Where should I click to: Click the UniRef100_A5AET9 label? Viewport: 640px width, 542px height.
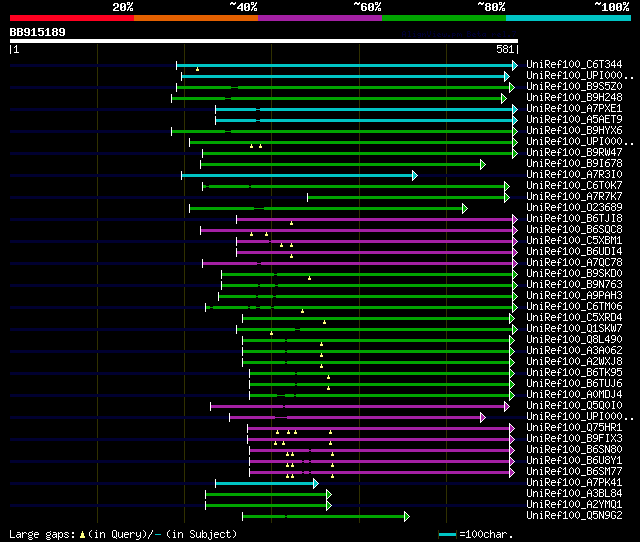coord(574,120)
